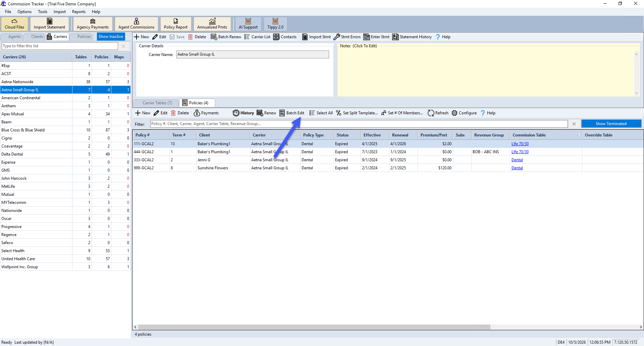Sort by the Effective column header
The width and height of the screenshot is (644, 346).
(x=375, y=135)
